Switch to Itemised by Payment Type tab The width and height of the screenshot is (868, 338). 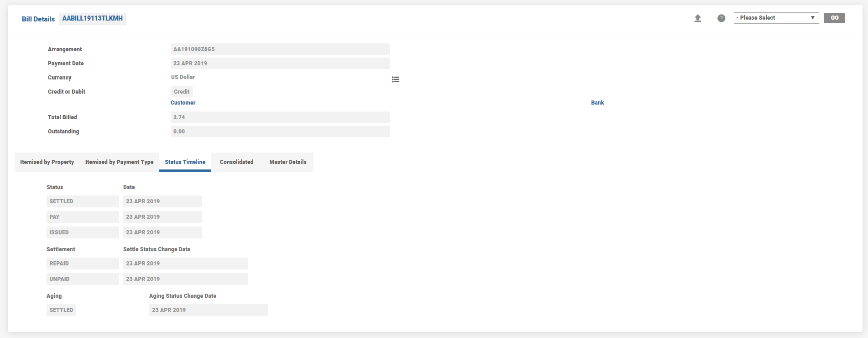pyautogui.click(x=119, y=162)
